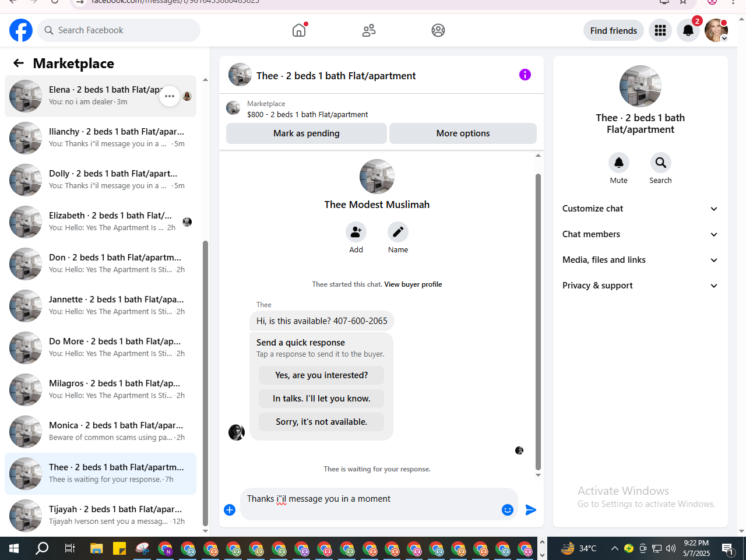
Task: Expand Media, files and links section
Action: point(640,260)
